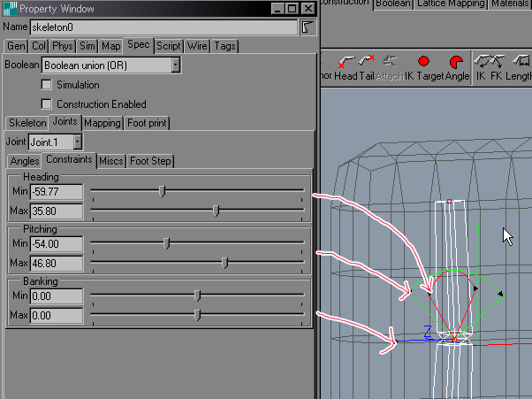This screenshot has height=399, width=532.
Task: Switch to the Col tab
Action: click(39, 46)
